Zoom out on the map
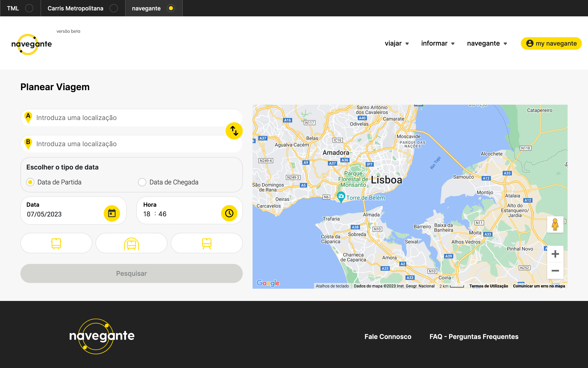The height and width of the screenshot is (368, 588). coord(555,271)
